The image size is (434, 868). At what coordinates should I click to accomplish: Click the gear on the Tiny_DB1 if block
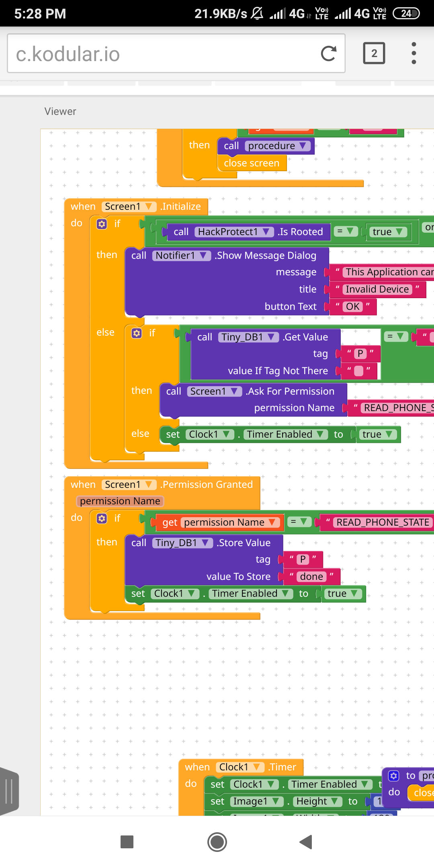coord(137,333)
